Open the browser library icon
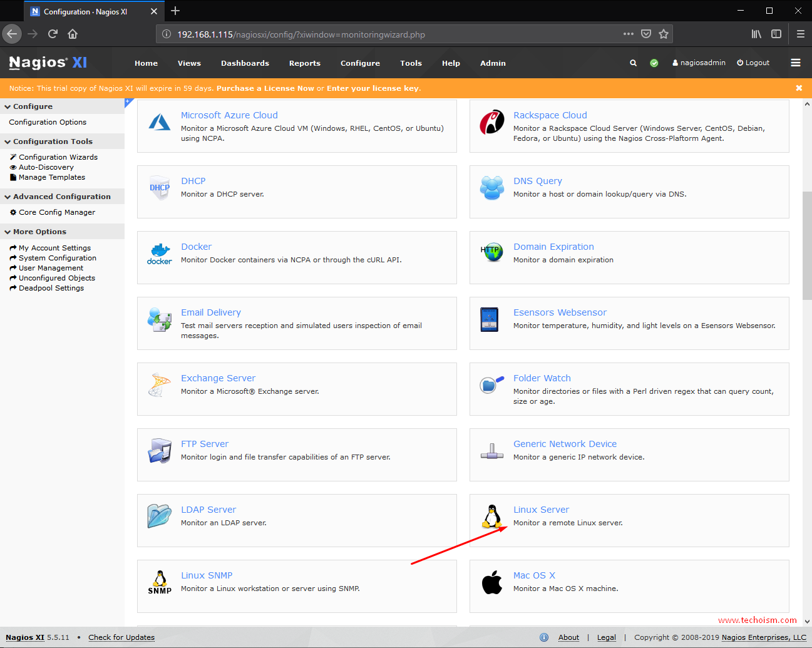The width and height of the screenshot is (812, 648). (756, 34)
